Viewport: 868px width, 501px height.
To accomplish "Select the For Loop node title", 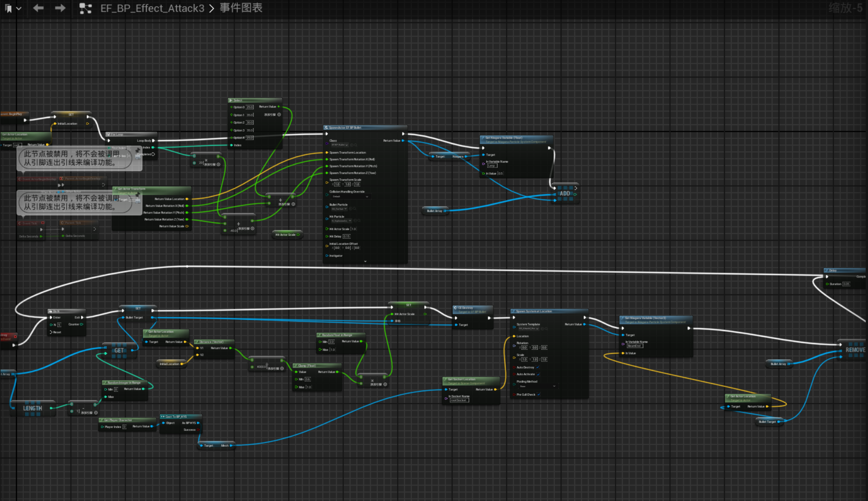I will [x=131, y=134].
